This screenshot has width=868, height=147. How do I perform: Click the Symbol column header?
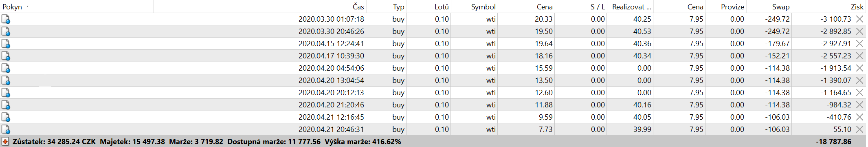click(x=483, y=7)
